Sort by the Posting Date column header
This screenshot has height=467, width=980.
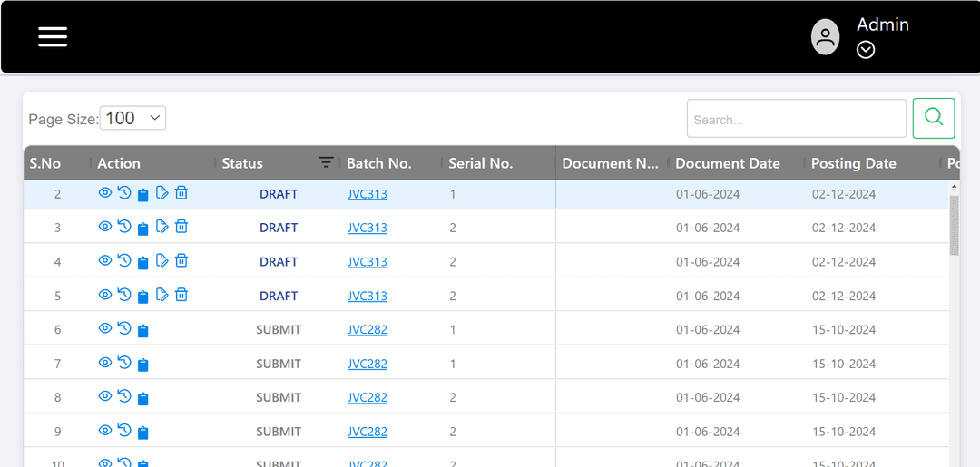853,163
